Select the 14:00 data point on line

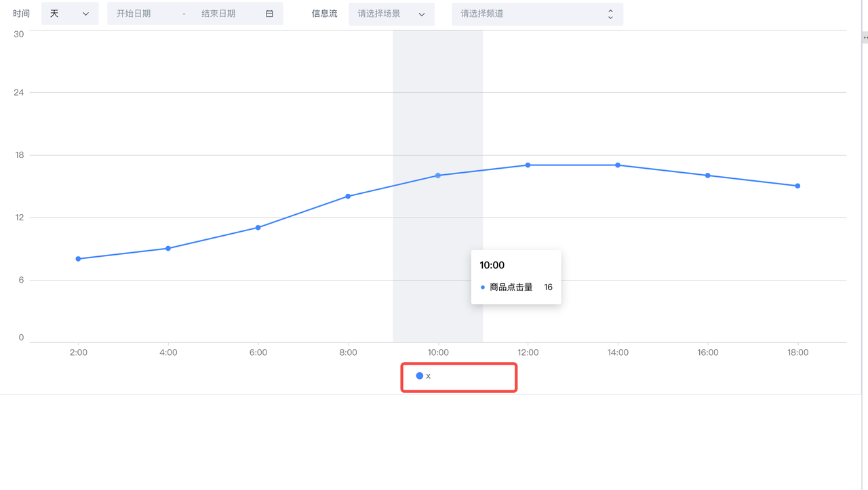point(618,165)
